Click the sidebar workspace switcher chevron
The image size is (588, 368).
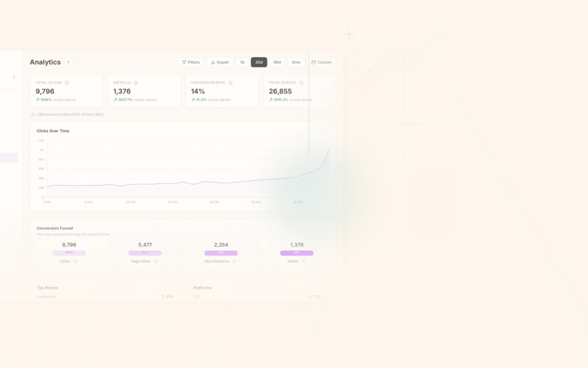coord(14,76)
